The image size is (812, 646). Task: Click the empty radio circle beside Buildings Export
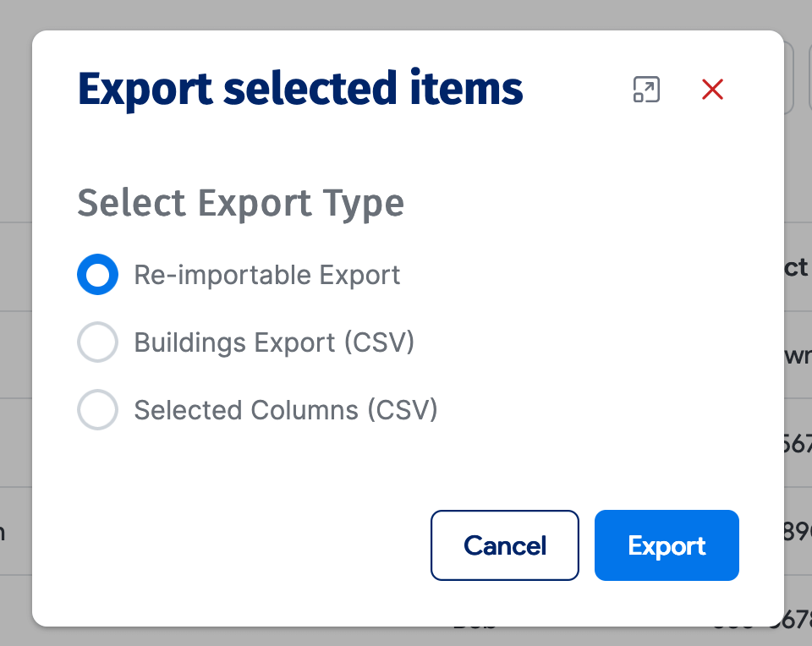click(x=98, y=342)
